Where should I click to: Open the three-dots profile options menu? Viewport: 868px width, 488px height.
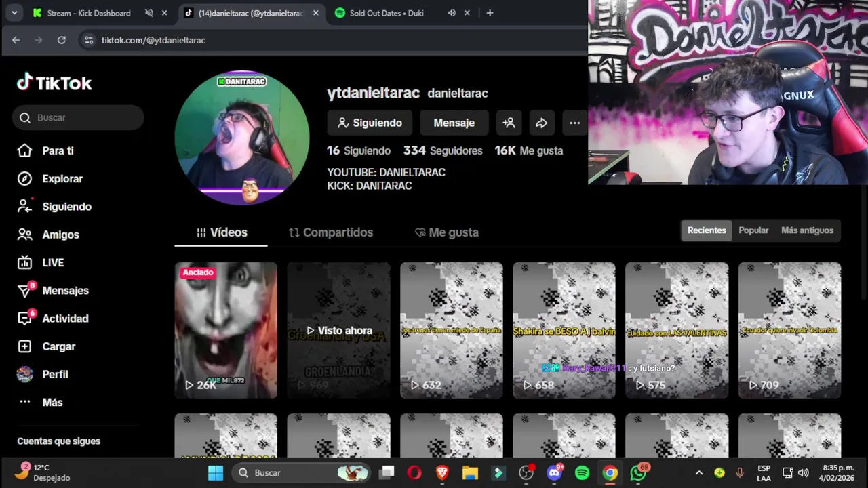[x=575, y=123]
